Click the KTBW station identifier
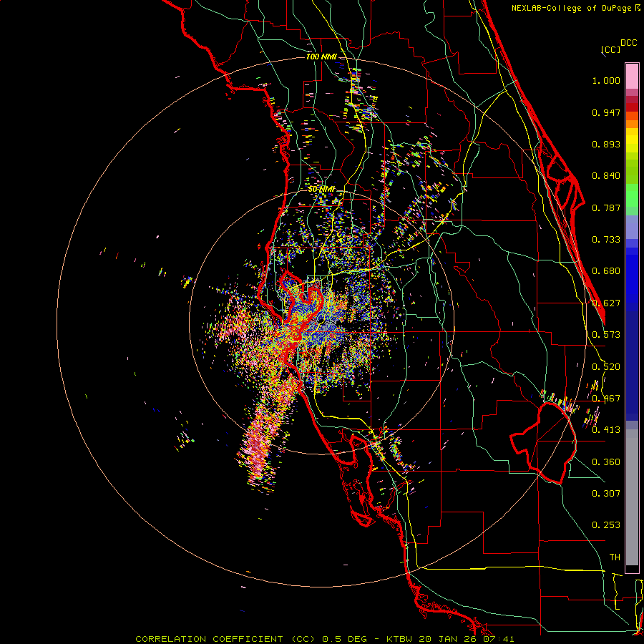 coord(401,639)
